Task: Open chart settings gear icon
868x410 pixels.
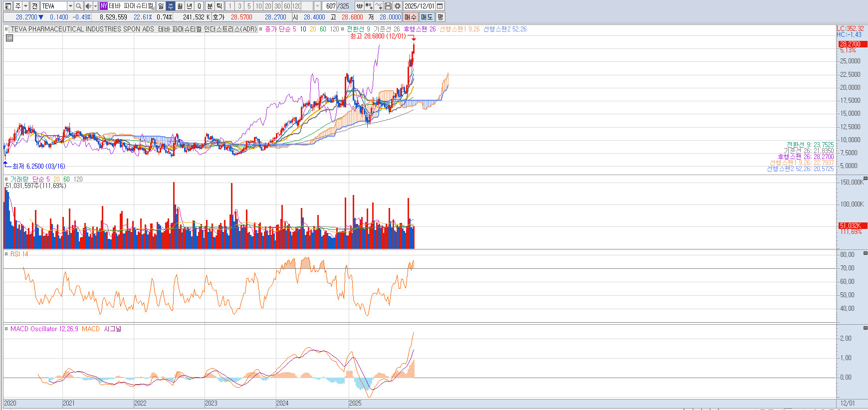Action: (x=398, y=6)
